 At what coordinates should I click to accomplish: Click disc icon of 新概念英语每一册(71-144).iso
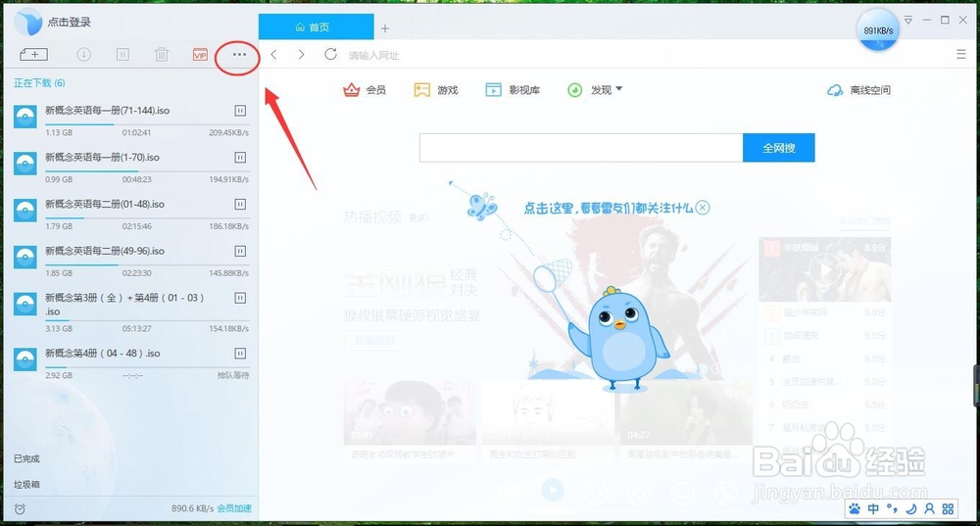point(25,117)
